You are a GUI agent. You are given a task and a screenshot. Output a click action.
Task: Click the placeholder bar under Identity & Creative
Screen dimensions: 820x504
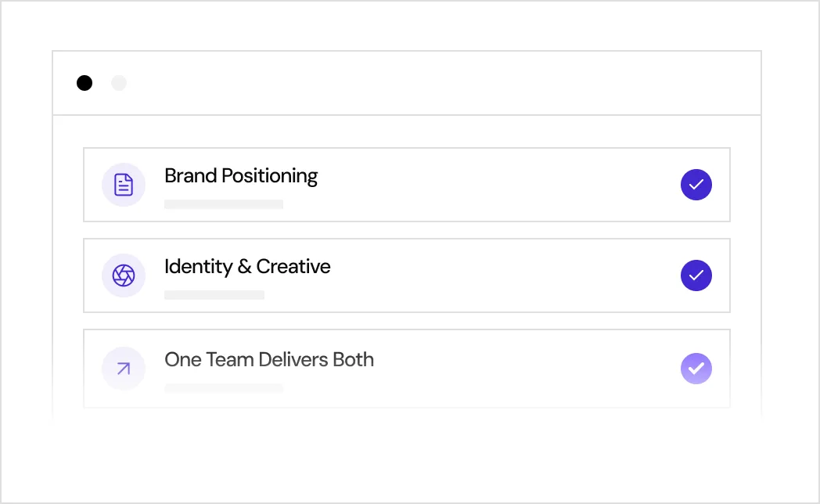[x=214, y=295]
